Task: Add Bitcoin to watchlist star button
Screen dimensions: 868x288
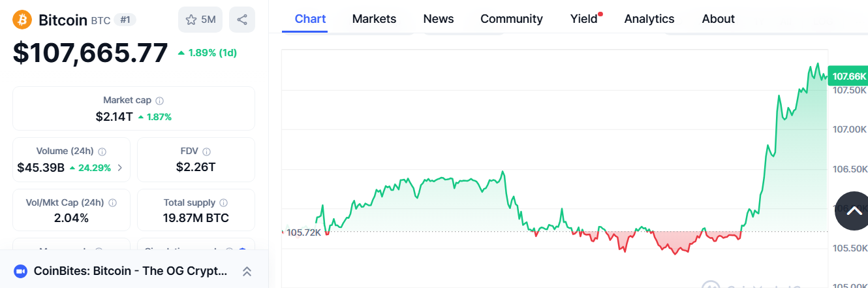Action: [x=200, y=20]
